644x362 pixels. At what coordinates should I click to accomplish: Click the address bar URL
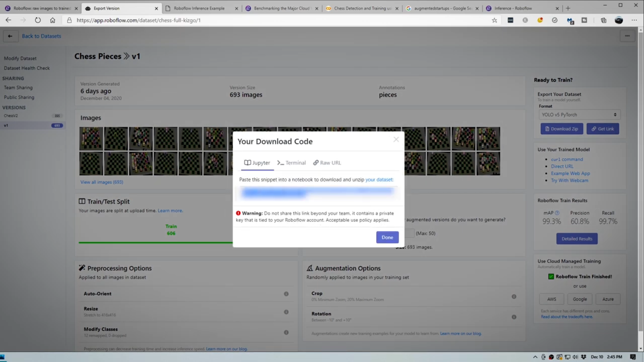click(139, 20)
